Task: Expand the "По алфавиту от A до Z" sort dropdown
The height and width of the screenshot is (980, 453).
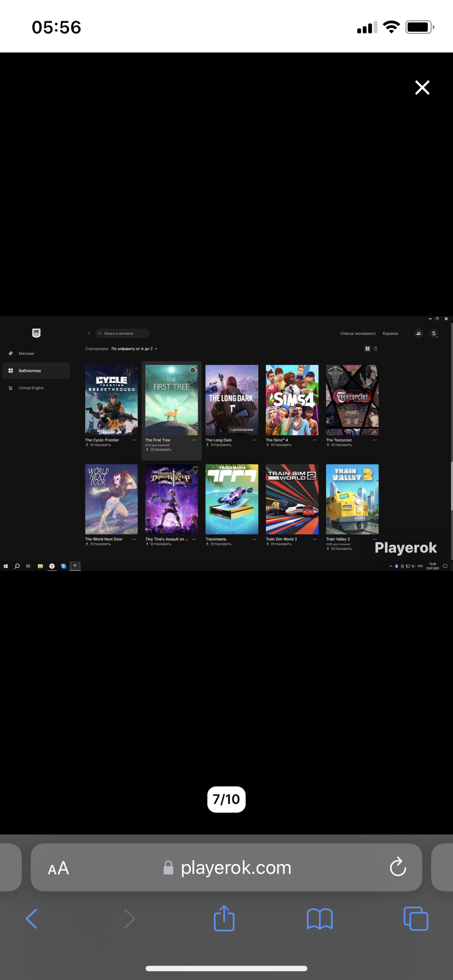Action: 134,349
